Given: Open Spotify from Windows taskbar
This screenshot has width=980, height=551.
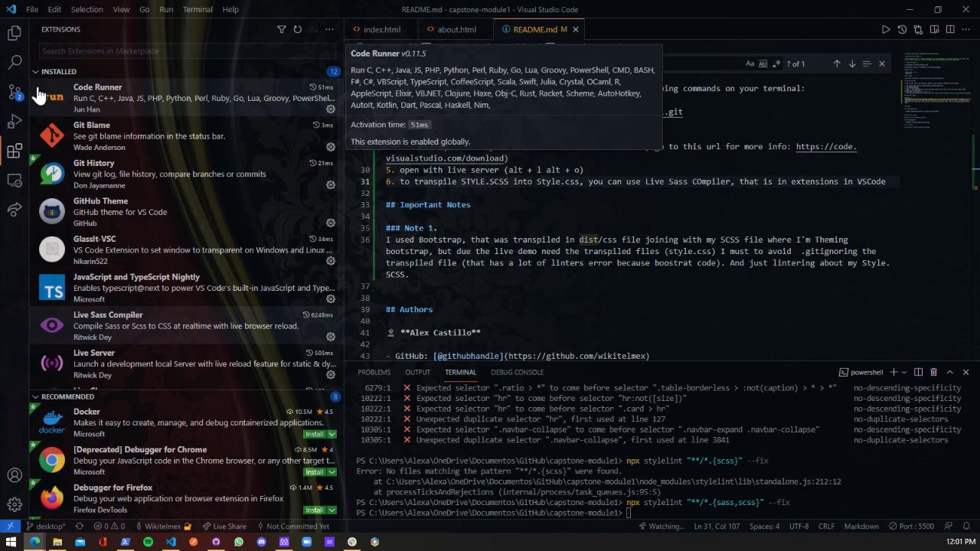Looking at the screenshot, I should (x=148, y=542).
